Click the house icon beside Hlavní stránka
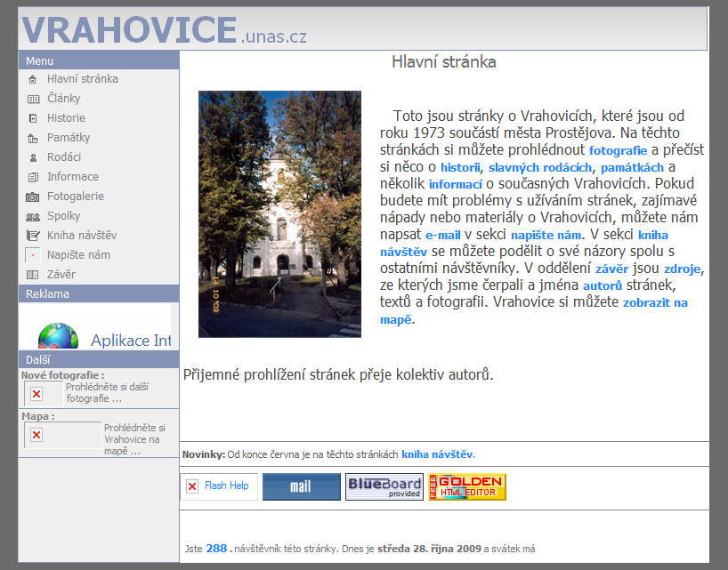 (33, 79)
